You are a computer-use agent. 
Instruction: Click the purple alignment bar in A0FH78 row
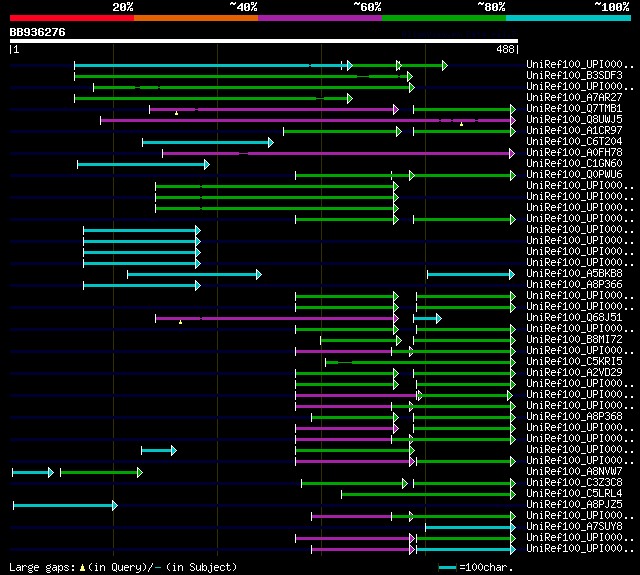[x=336, y=153]
